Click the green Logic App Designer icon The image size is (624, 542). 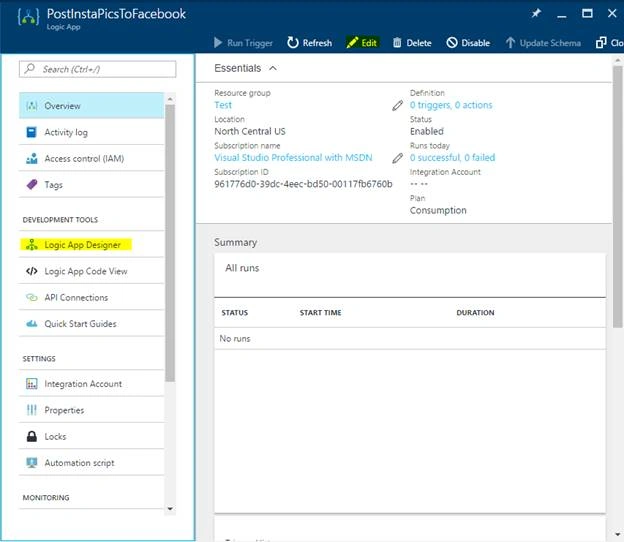point(31,245)
